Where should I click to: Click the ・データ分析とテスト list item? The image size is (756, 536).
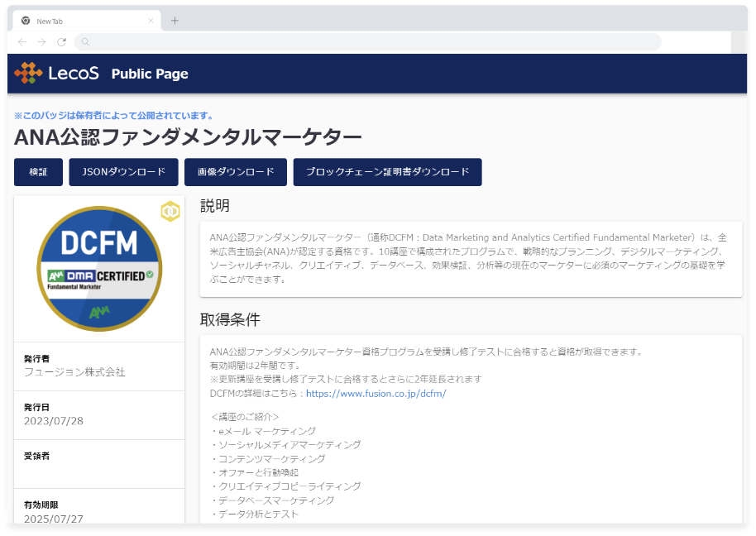255,514
